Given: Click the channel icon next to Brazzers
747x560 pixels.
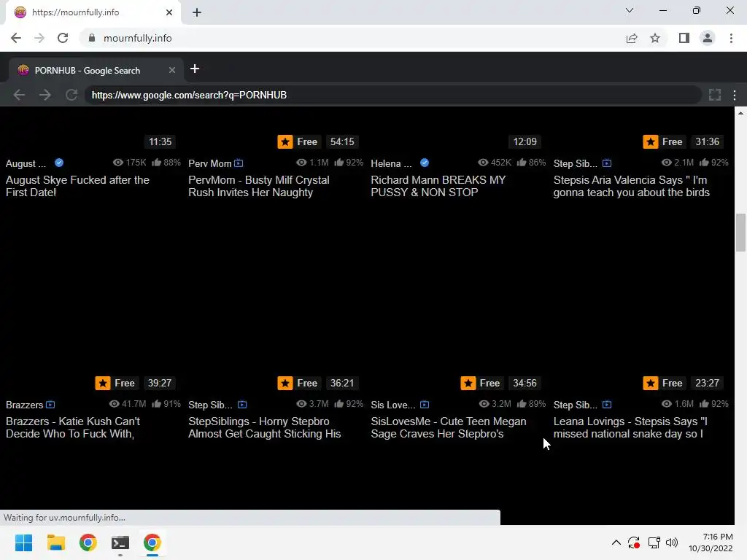Looking at the screenshot, I should click(x=50, y=405).
